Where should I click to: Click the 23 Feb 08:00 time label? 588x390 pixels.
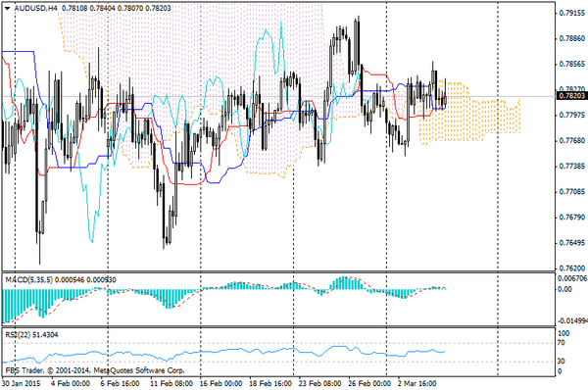[x=319, y=383]
